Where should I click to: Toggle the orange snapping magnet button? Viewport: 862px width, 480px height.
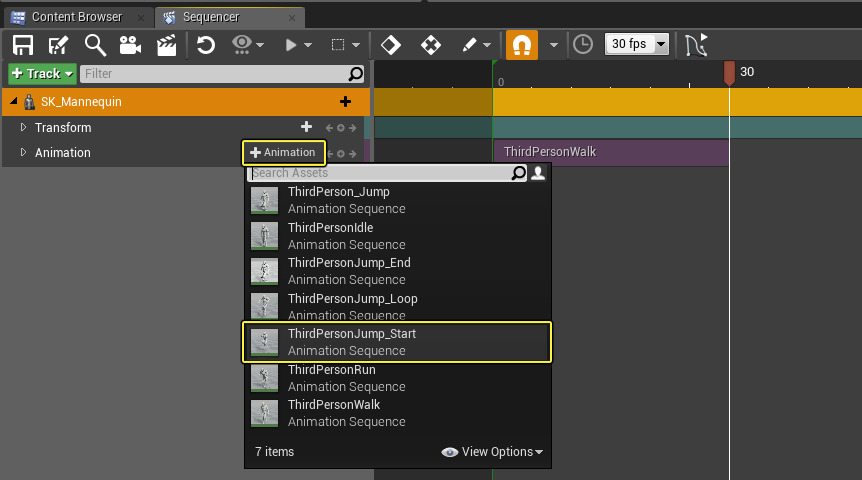[521, 45]
